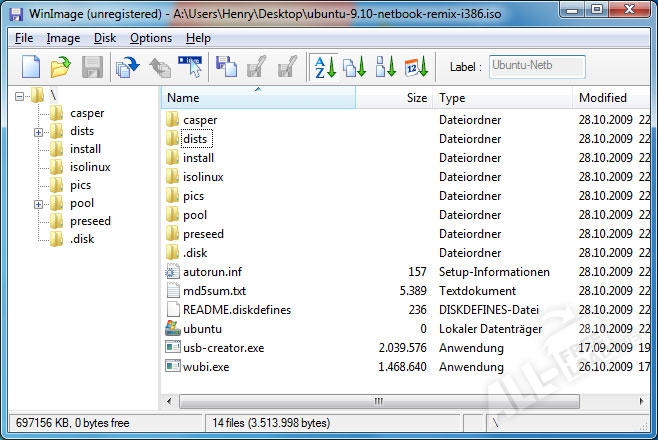The height and width of the screenshot is (440, 658).
Task: Open the Image menu
Action: (x=63, y=38)
